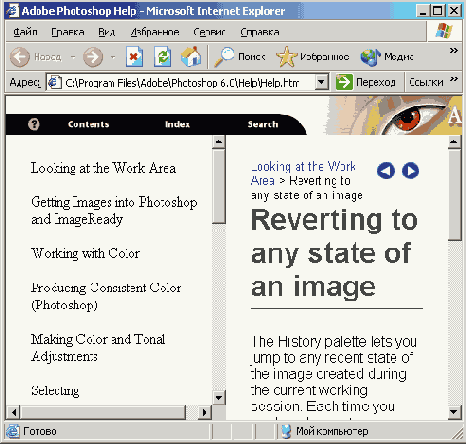Open Working with Color topic
This screenshot has height=444, width=466.
pos(85,253)
